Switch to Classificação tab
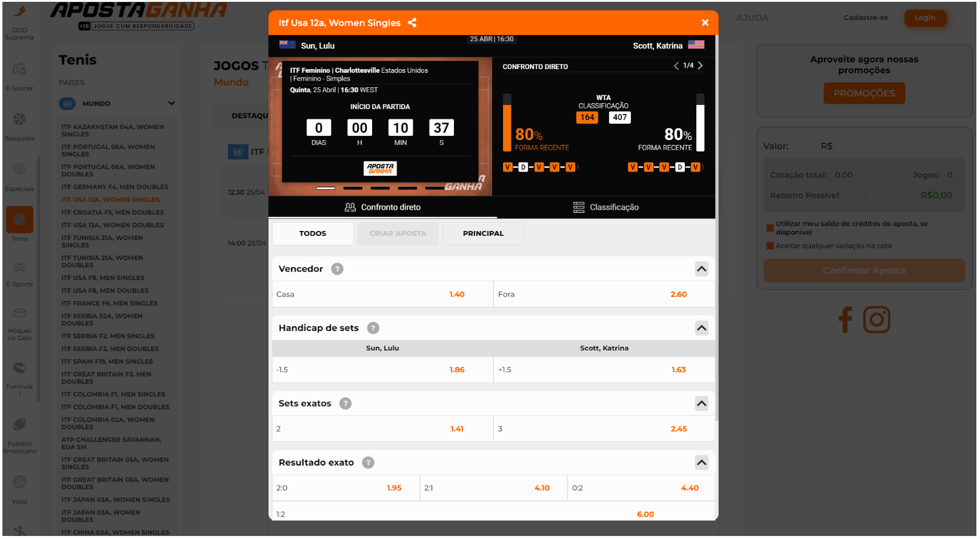Viewport: 980px width, 539px height. [x=606, y=207]
